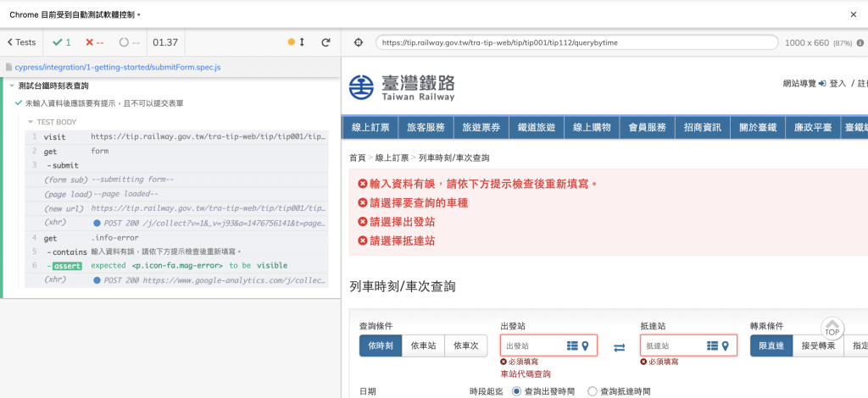
Task: Rerun all tests with reload icon
Action: 326,42
